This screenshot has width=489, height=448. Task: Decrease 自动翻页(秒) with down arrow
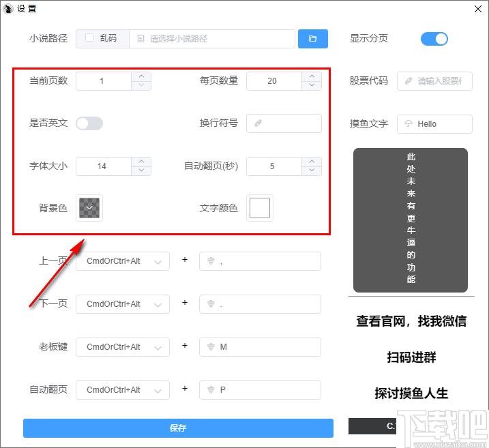[312, 170]
